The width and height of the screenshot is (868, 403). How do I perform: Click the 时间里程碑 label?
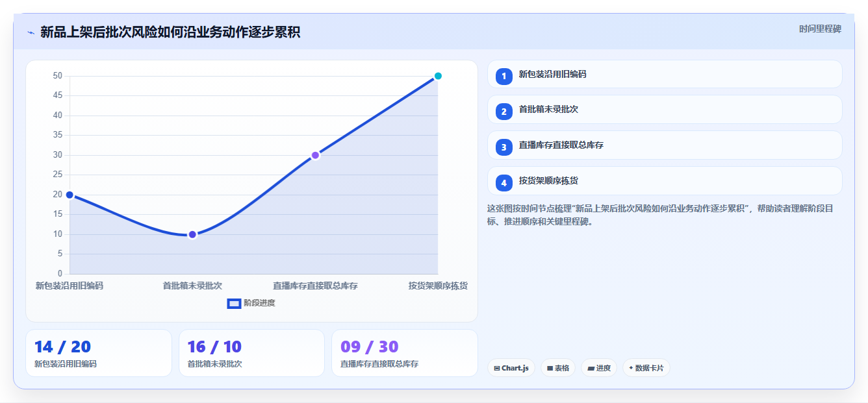coord(820,29)
